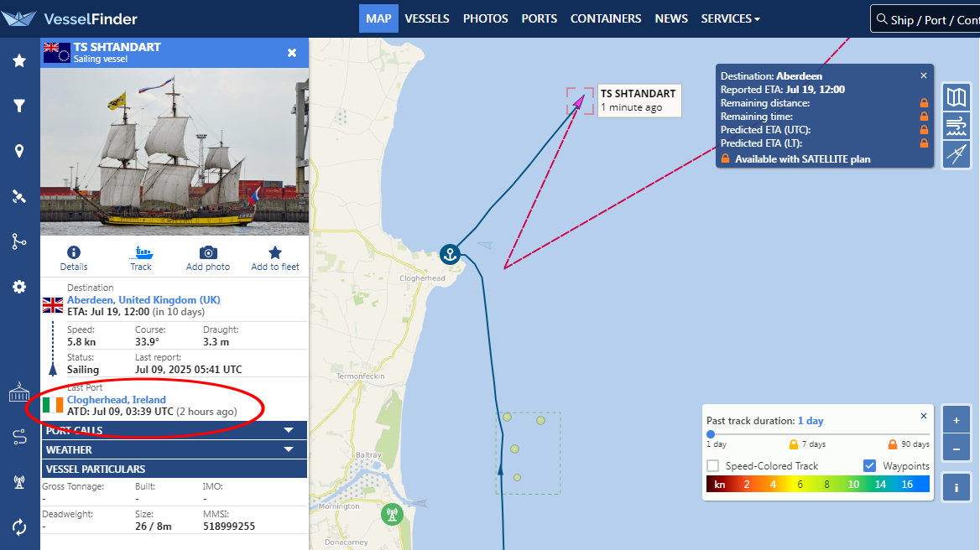Open the Ports menu item
Screen dimensions: 980x550
pyautogui.click(x=539, y=18)
